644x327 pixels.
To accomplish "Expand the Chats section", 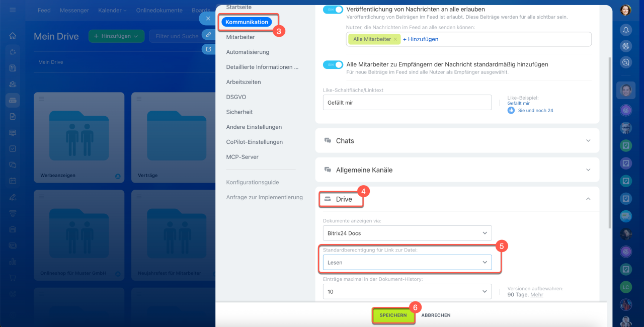I will click(457, 141).
